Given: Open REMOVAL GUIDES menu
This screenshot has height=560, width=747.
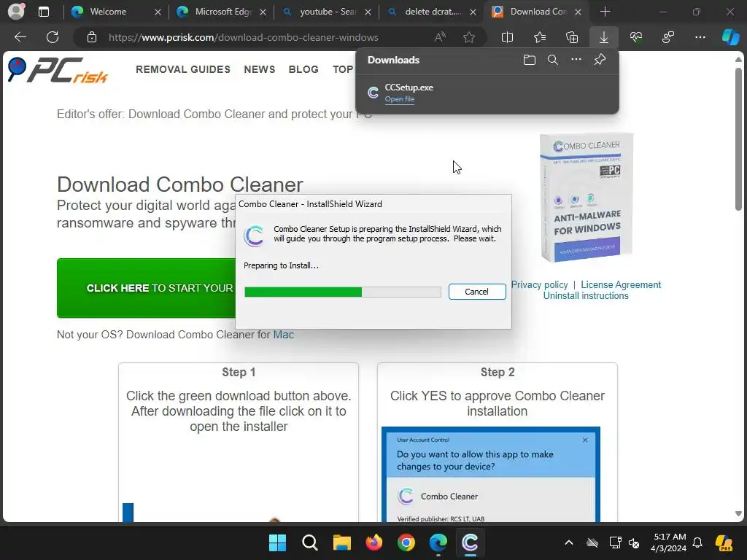Looking at the screenshot, I should click(x=183, y=69).
